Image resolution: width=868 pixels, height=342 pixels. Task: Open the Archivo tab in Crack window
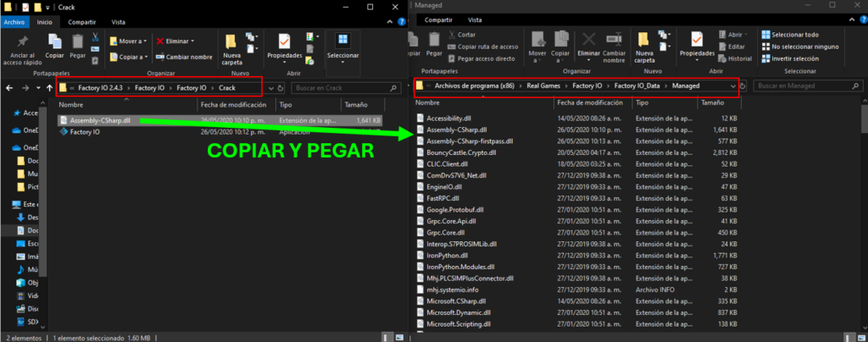point(16,22)
